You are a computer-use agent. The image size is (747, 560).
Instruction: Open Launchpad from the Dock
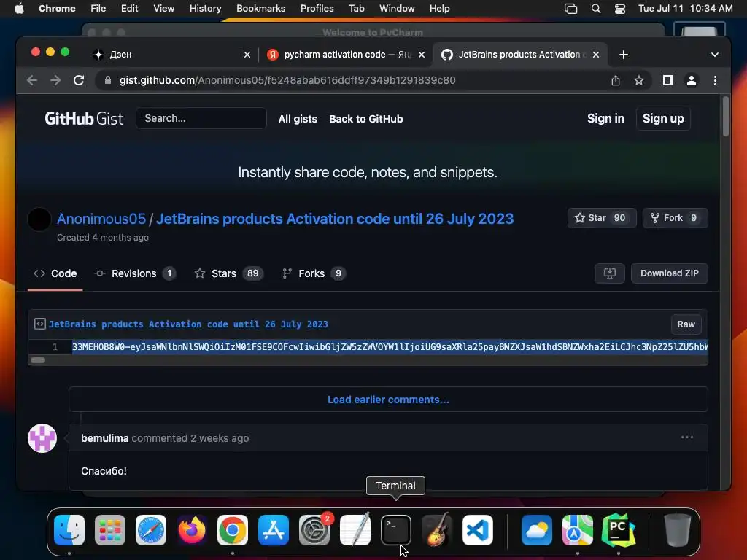point(110,530)
